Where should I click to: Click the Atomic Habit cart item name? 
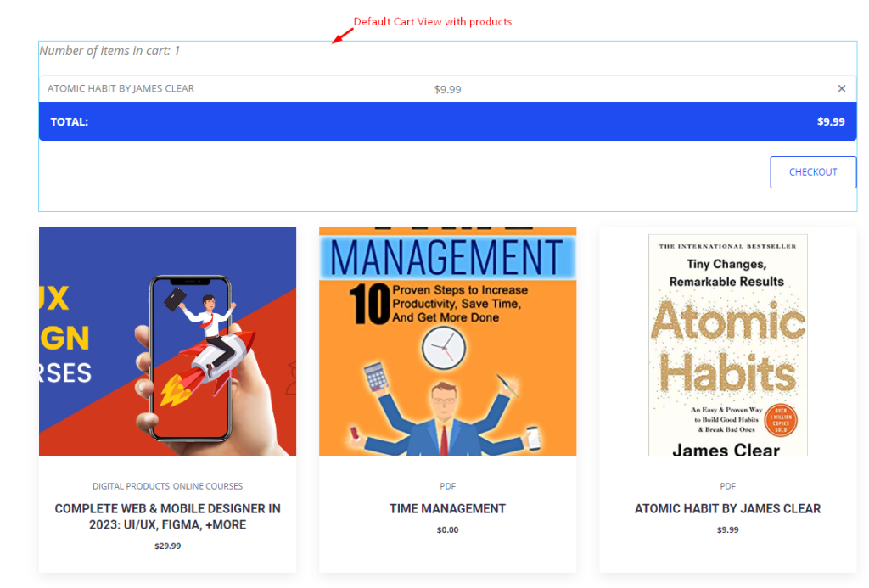(121, 89)
